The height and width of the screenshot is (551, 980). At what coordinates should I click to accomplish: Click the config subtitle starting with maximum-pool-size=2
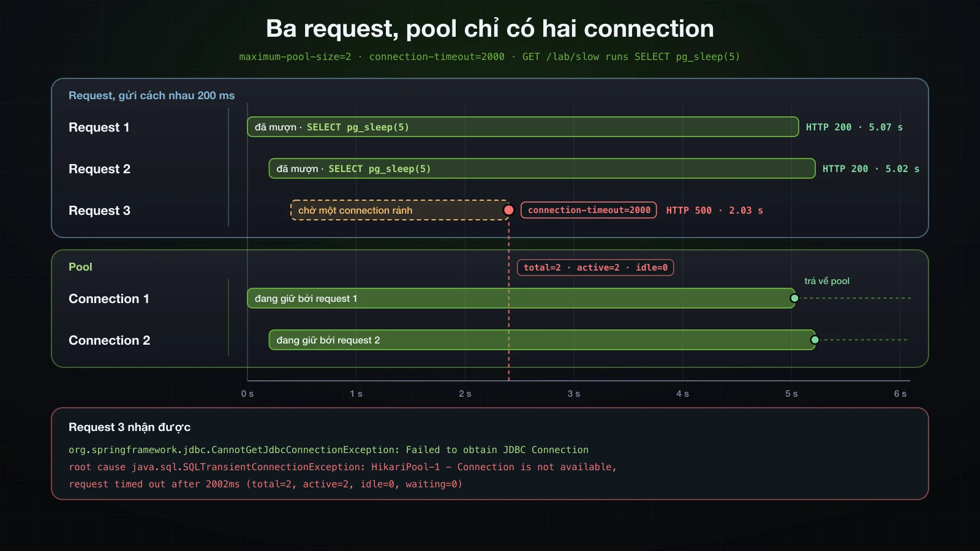(x=489, y=57)
